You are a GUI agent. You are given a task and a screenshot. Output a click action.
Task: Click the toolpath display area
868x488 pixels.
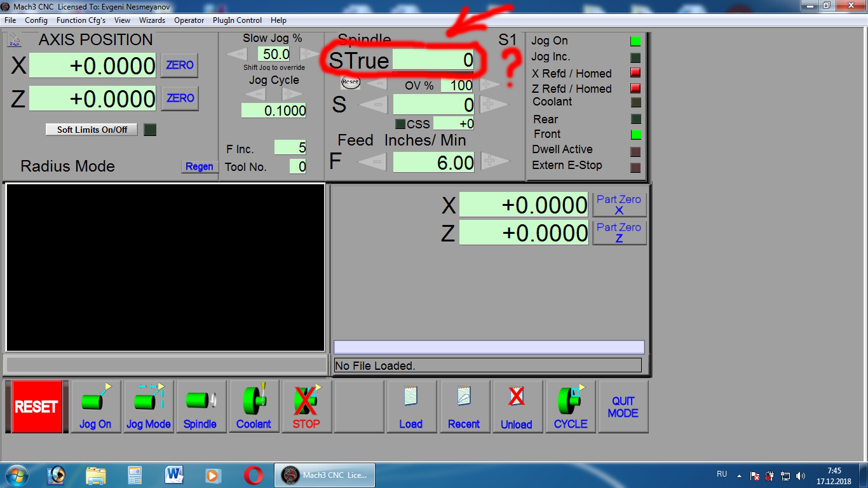(x=165, y=268)
